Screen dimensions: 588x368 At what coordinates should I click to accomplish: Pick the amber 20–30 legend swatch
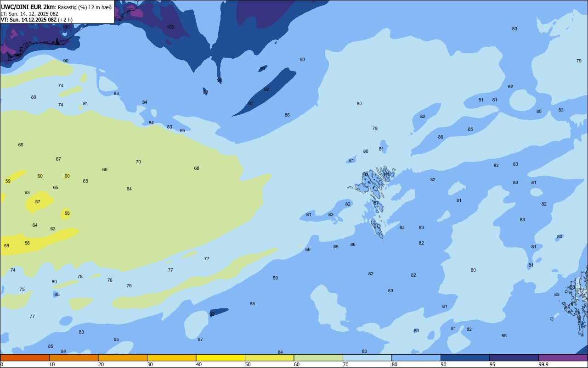coord(123,357)
